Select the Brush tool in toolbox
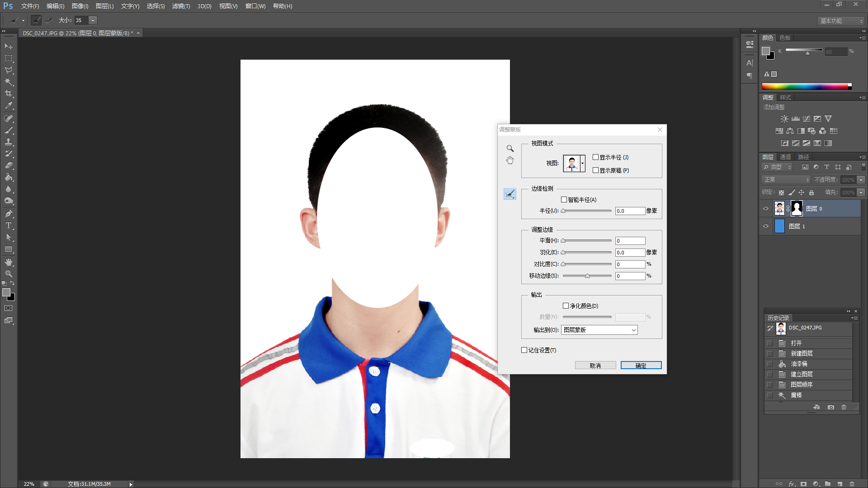868x488 pixels. coord(9,130)
